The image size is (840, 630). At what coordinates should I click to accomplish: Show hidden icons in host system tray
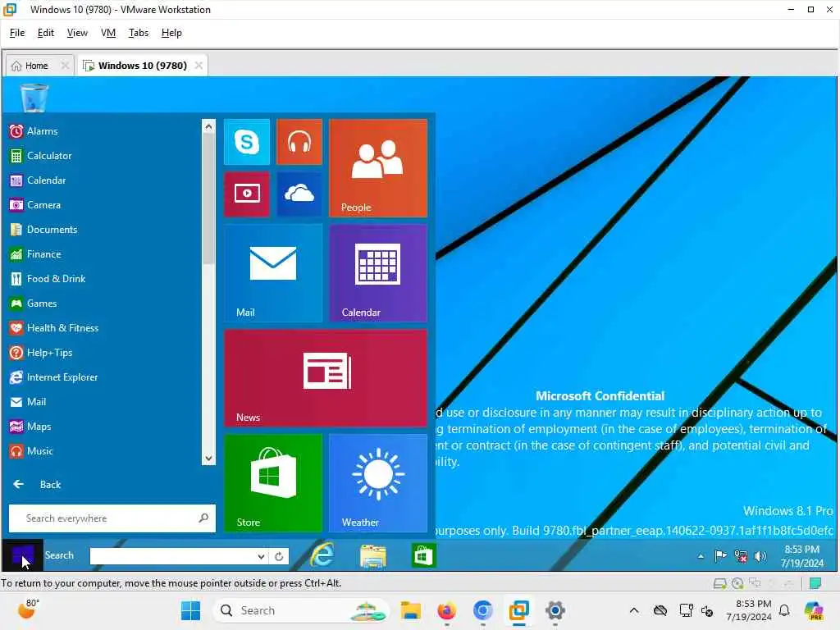pyautogui.click(x=634, y=610)
